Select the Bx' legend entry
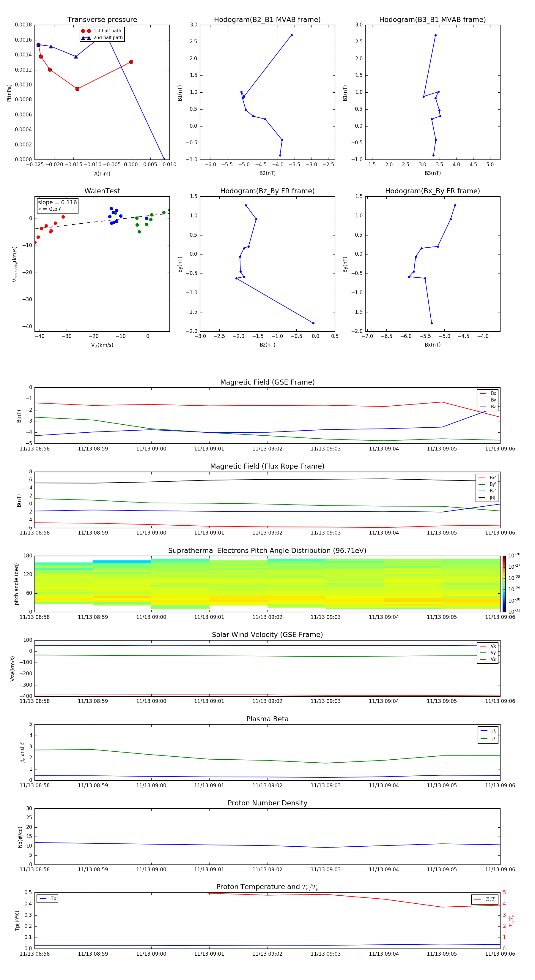The height and width of the screenshot is (980, 535). 487,478
